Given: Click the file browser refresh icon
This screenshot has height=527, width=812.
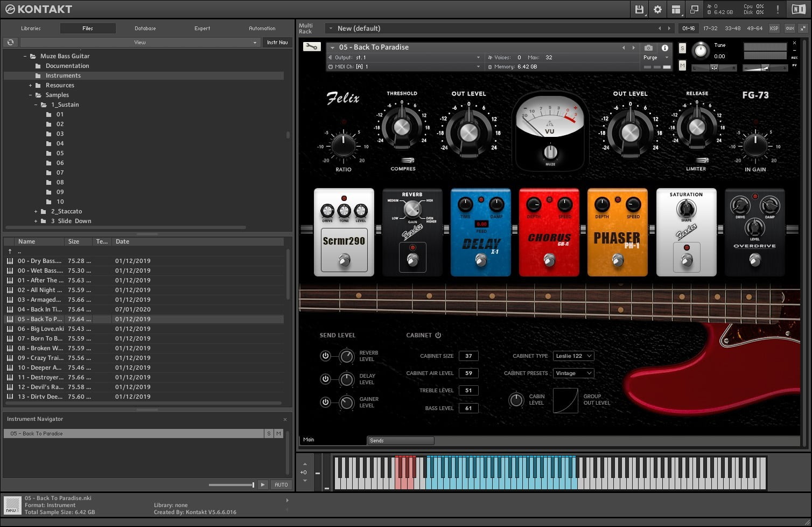Looking at the screenshot, I should pyautogui.click(x=10, y=42).
